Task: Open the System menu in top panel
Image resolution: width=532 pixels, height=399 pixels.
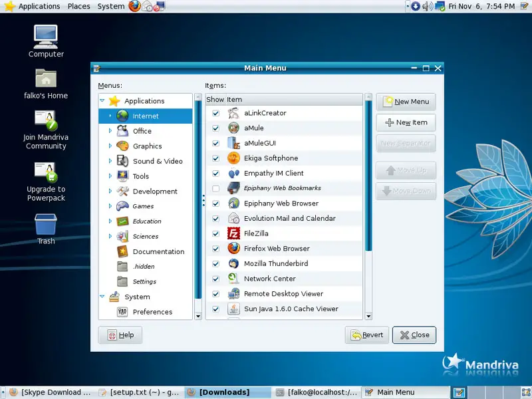Action: pos(111,6)
